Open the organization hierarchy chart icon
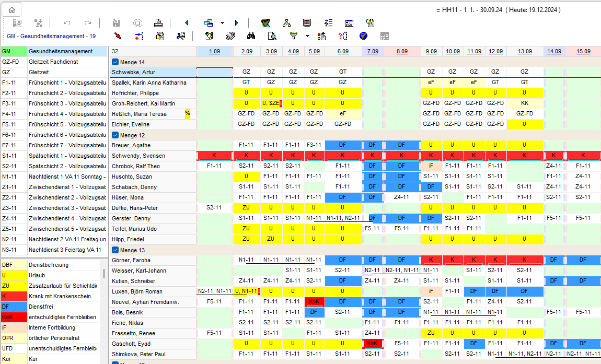The width and height of the screenshot is (601, 364). click(x=286, y=23)
